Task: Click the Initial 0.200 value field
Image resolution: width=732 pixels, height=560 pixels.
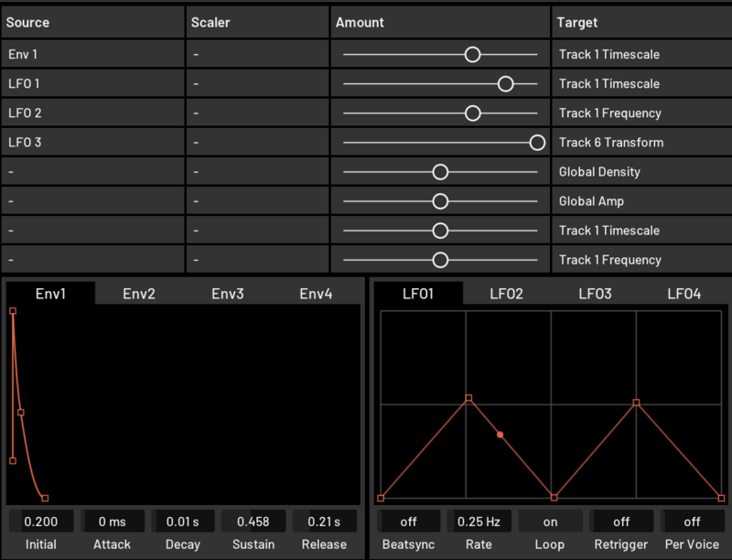Action: pyautogui.click(x=40, y=522)
